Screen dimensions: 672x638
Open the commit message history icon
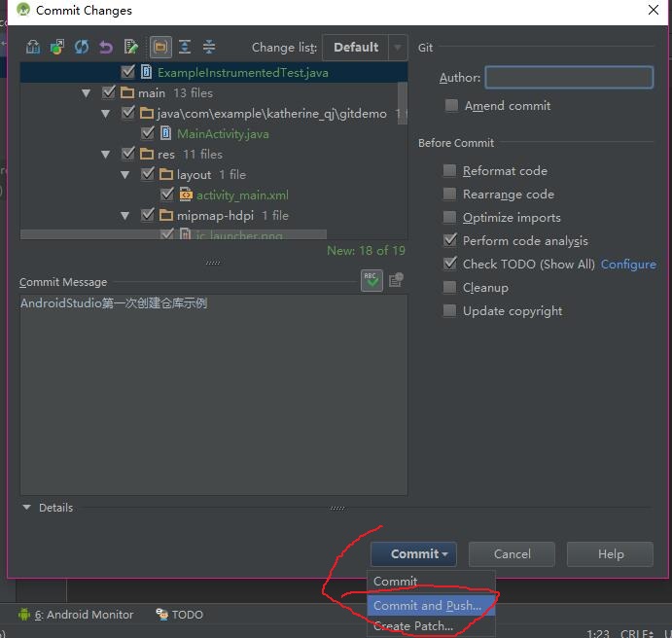[396, 280]
